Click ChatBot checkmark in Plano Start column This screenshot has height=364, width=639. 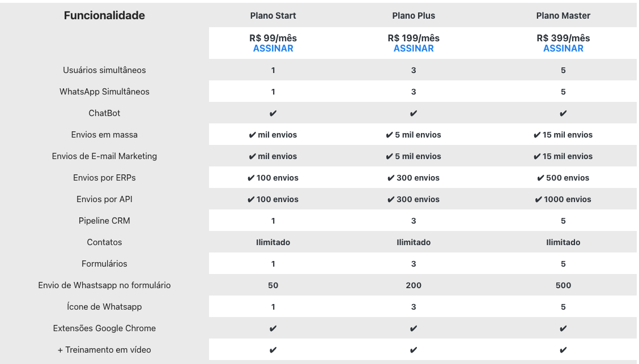pos(273,113)
